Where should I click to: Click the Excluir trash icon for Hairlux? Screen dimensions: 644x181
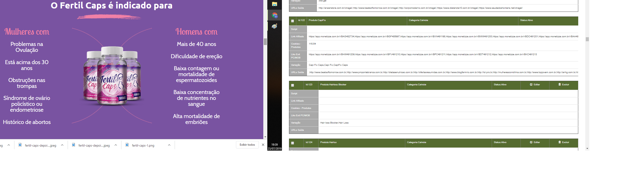[560, 142]
